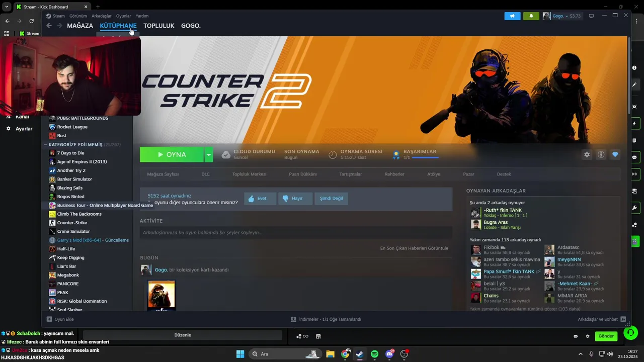This screenshot has width=644, height=362.
Task: Click En Son Çıkan Haberleri Görüntüle
Action: (414, 248)
